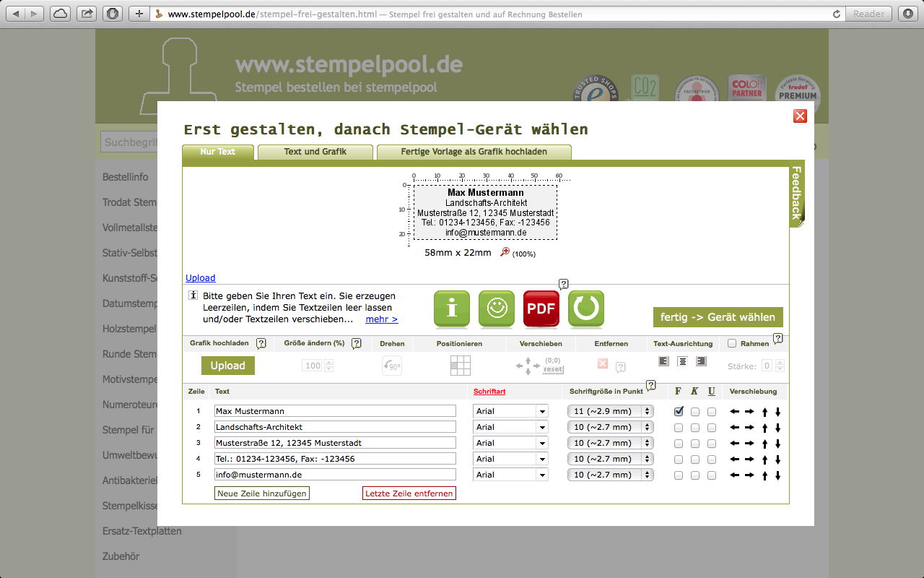Enable bold (F) checkbox for line 5
Viewport: 924px width, 578px height.
pyautogui.click(x=679, y=475)
